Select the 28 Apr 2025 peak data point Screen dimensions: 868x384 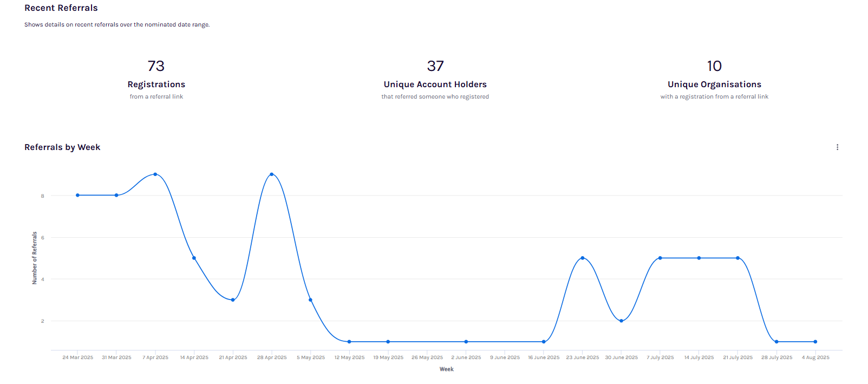(272, 174)
